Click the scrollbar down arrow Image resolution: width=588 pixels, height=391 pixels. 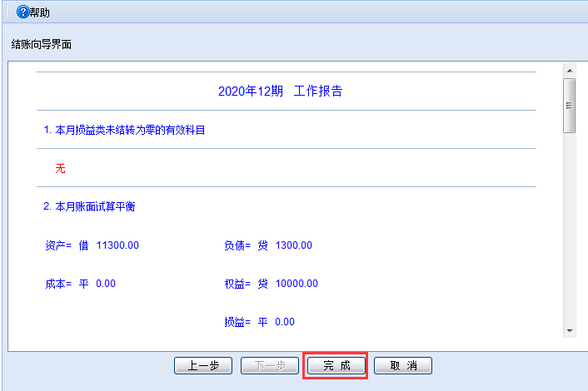pos(570,331)
